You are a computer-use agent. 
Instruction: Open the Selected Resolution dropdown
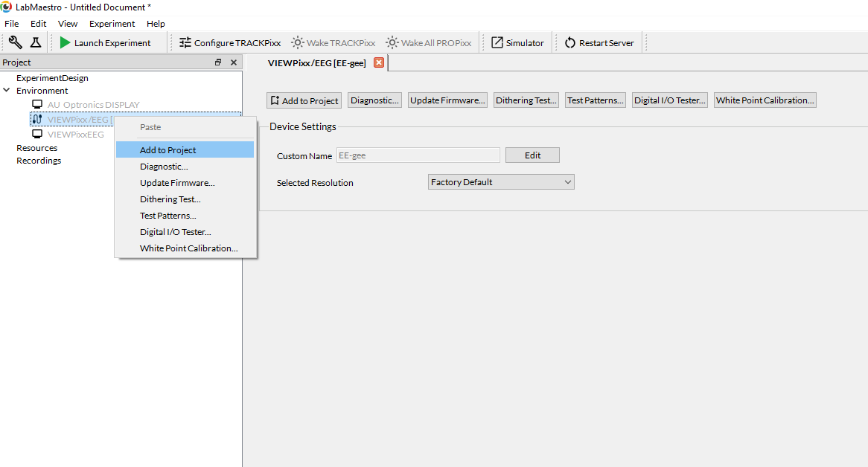point(501,182)
